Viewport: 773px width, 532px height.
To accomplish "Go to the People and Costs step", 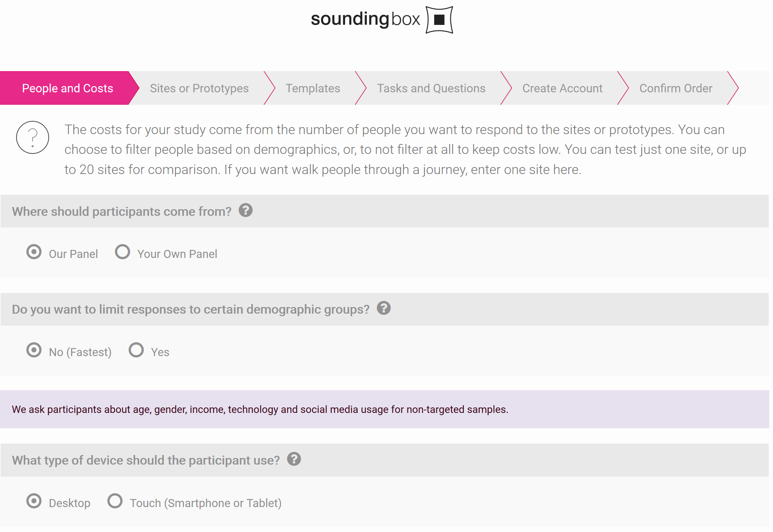I will click(67, 88).
